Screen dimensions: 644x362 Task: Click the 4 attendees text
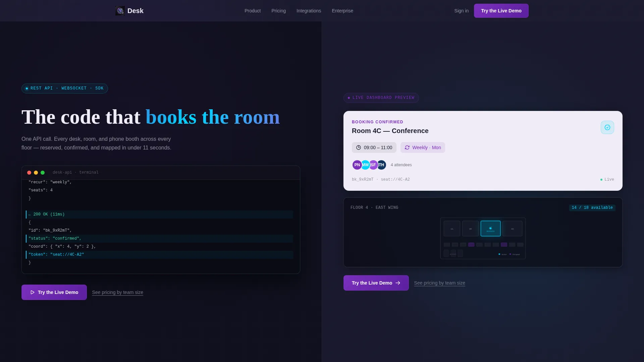pos(401,165)
